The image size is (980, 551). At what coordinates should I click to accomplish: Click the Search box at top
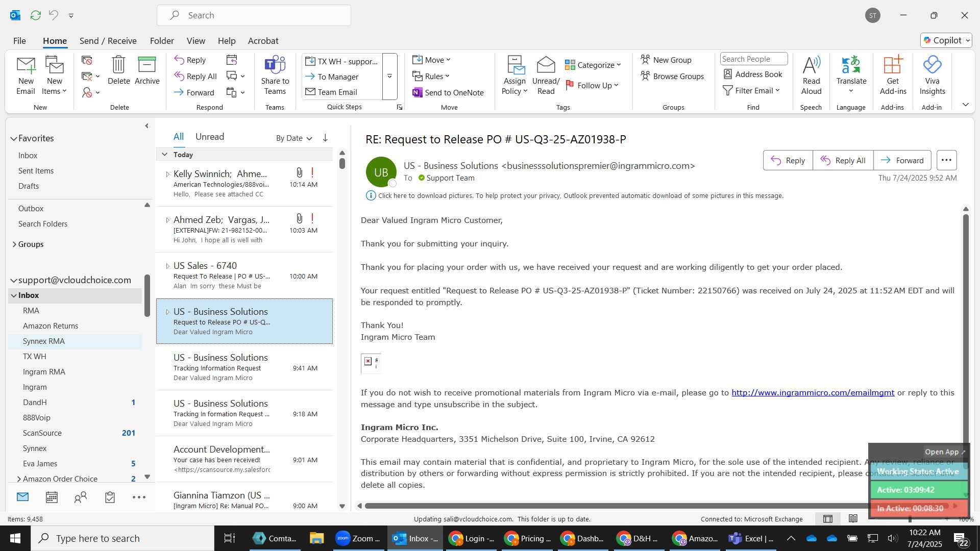tap(254, 15)
